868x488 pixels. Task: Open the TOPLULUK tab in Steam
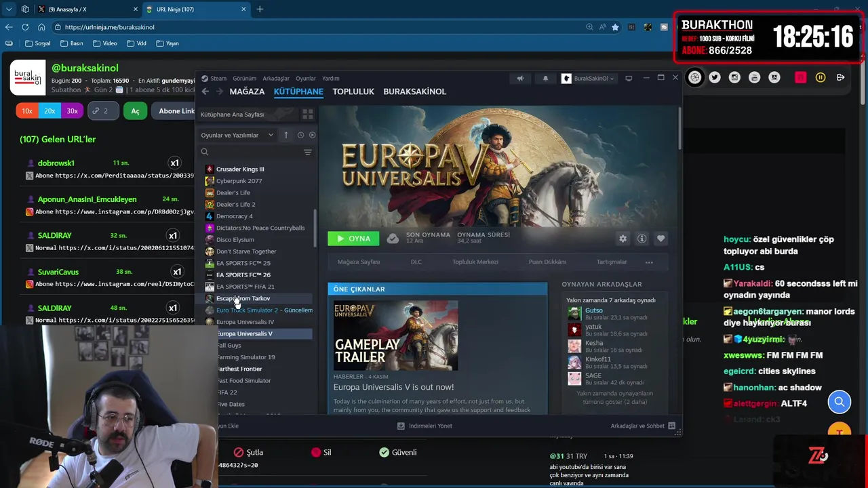coord(353,91)
